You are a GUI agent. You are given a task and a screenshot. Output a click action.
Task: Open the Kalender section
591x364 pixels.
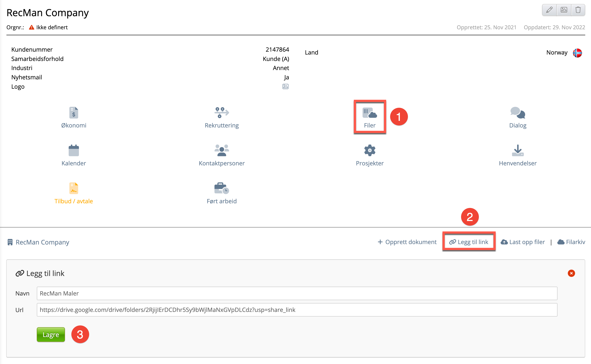(74, 155)
